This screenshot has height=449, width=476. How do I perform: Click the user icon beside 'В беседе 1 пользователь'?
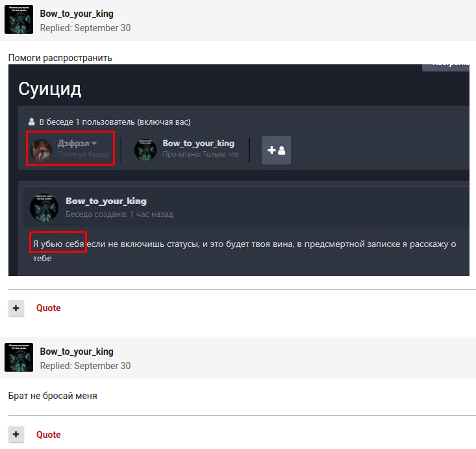(31, 122)
